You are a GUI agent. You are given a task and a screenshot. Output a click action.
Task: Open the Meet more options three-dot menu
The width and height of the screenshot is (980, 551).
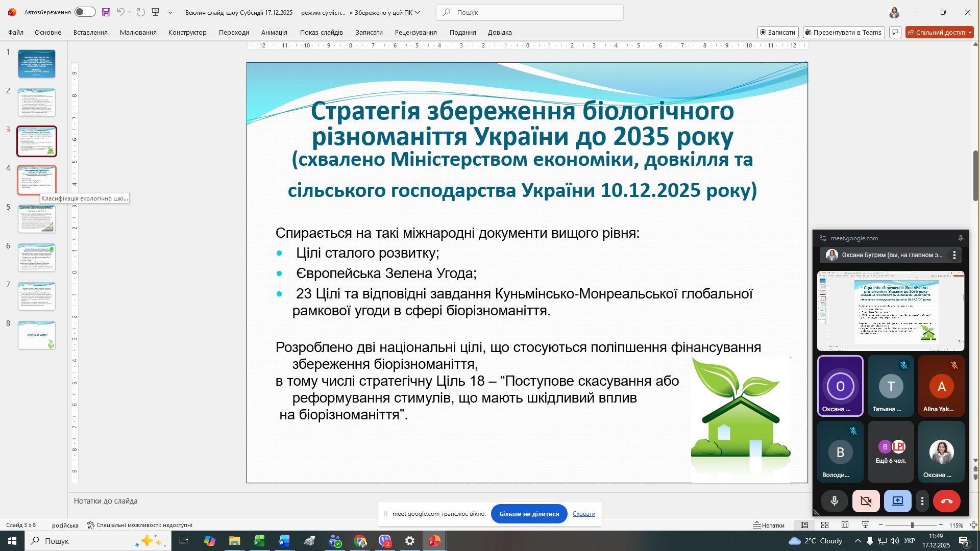tap(922, 501)
